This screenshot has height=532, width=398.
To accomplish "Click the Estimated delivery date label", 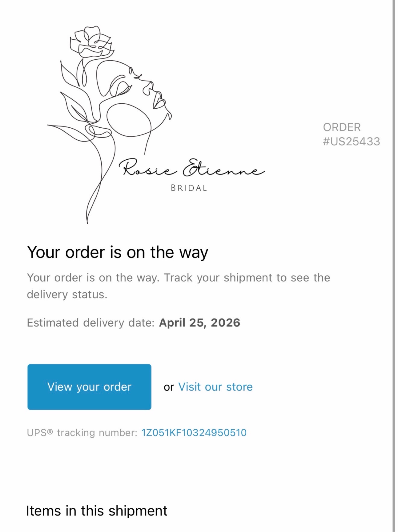I will tap(91, 323).
